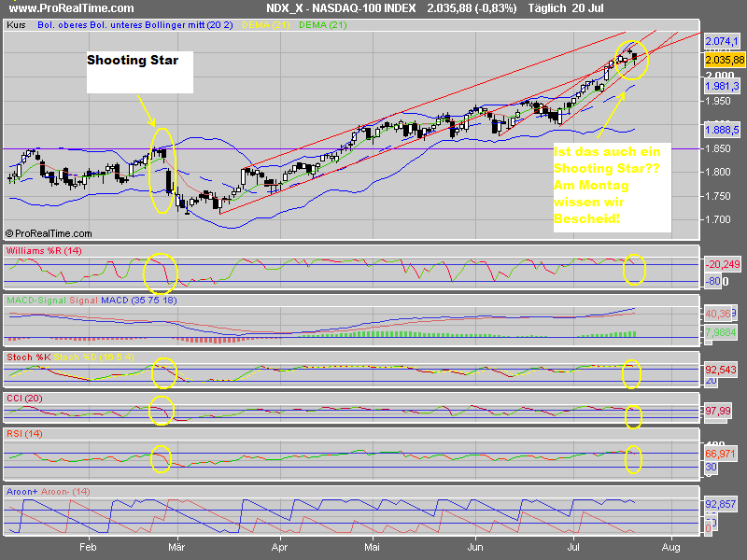Select the NDX_X - NASDAQ-100 INDEX title

click(x=341, y=8)
